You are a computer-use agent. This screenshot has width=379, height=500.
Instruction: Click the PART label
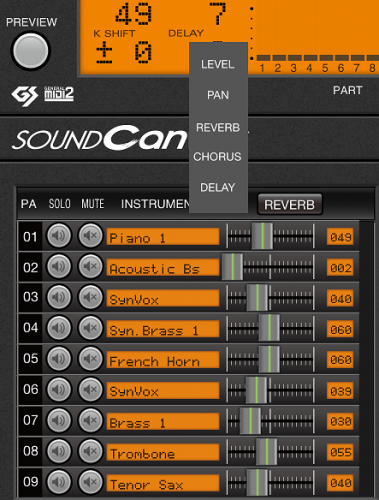[348, 90]
